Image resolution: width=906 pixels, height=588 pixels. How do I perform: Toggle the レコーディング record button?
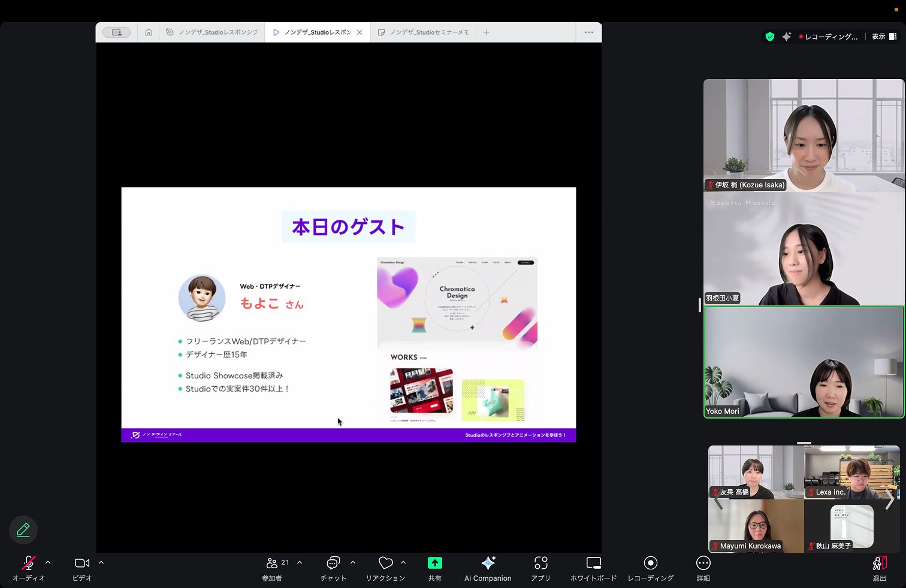tap(650, 563)
